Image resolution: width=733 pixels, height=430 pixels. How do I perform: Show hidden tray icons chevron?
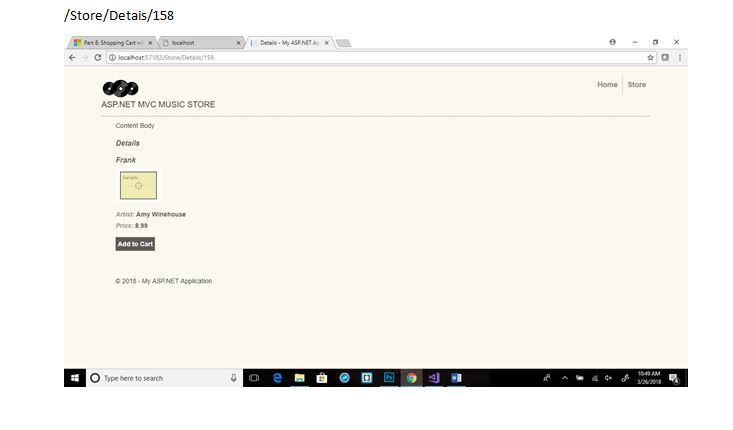coord(565,378)
